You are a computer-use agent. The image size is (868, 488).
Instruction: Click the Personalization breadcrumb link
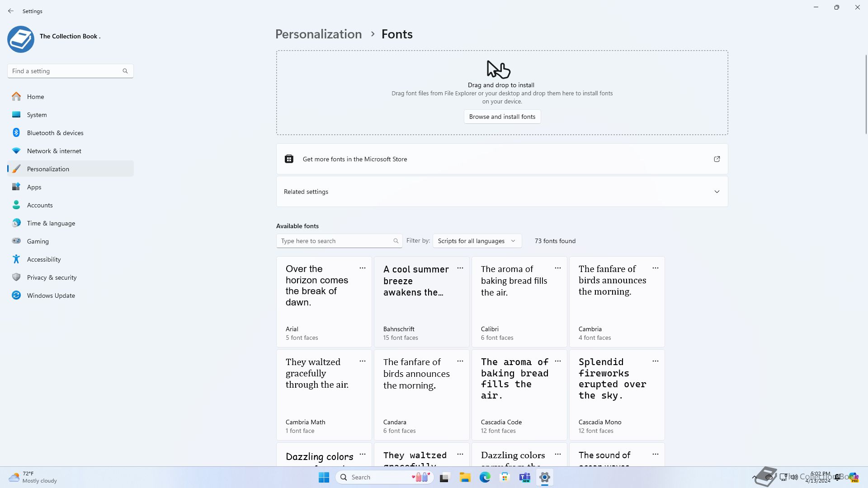[318, 34]
